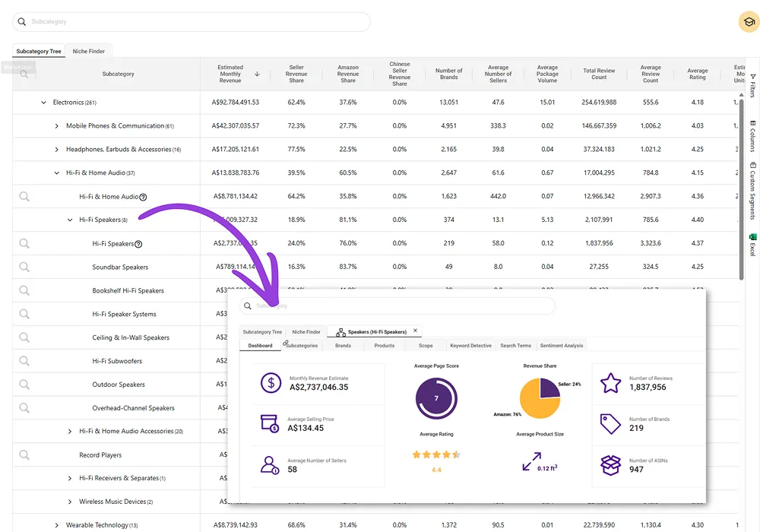This screenshot has height=532, width=760.
Task: Click the Seller Revenue Share column header
Action: [296, 74]
